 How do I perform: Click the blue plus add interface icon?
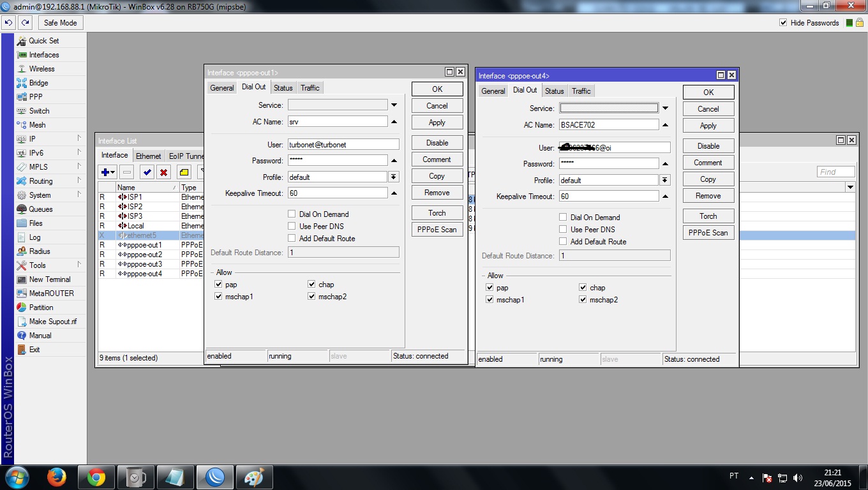[106, 172]
